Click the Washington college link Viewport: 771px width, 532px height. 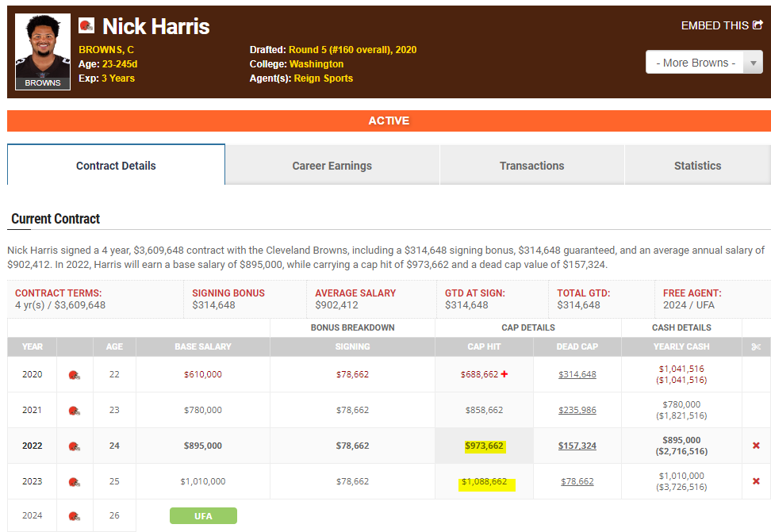316,64
